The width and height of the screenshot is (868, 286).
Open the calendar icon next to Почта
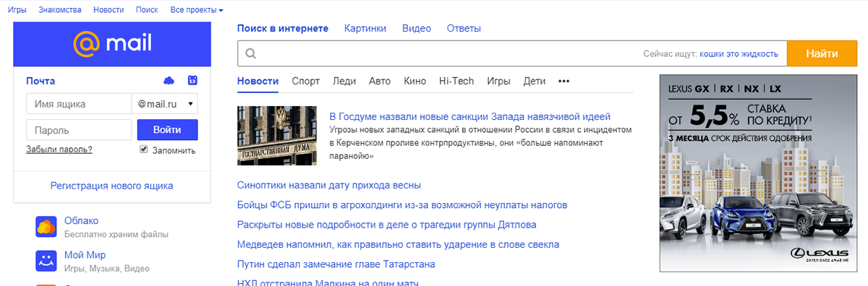pyautogui.click(x=192, y=80)
